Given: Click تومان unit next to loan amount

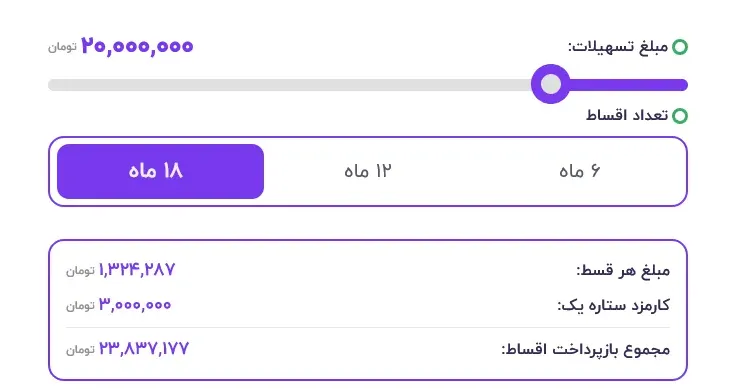Looking at the screenshot, I should (x=62, y=47).
